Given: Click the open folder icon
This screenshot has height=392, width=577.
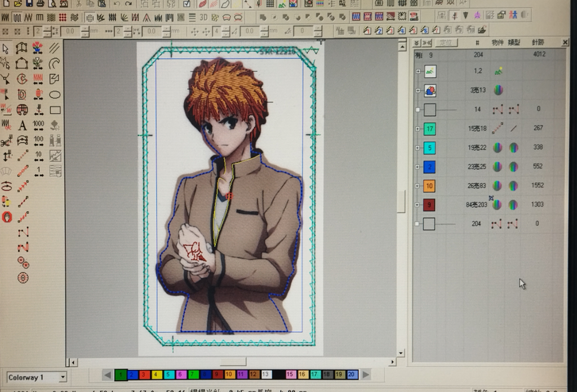Looking at the screenshot, I should pyautogui.click(x=17, y=3).
